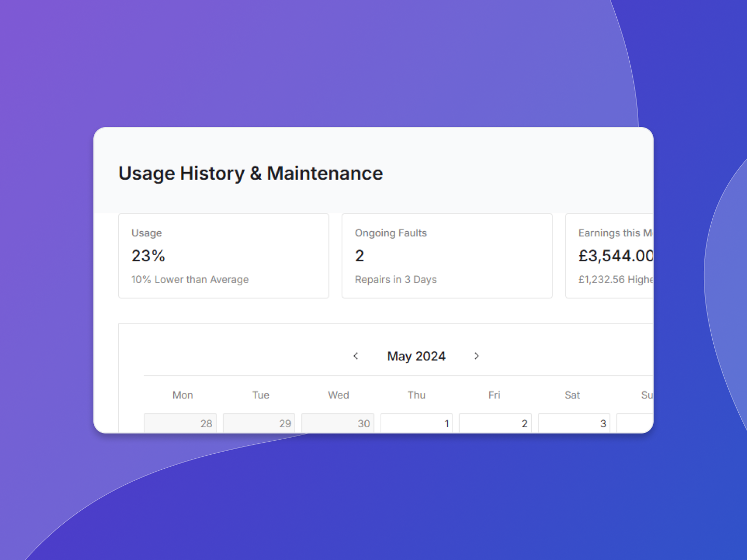Open the Ongoing Faults stat card
747x560 pixels.
tap(447, 256)
